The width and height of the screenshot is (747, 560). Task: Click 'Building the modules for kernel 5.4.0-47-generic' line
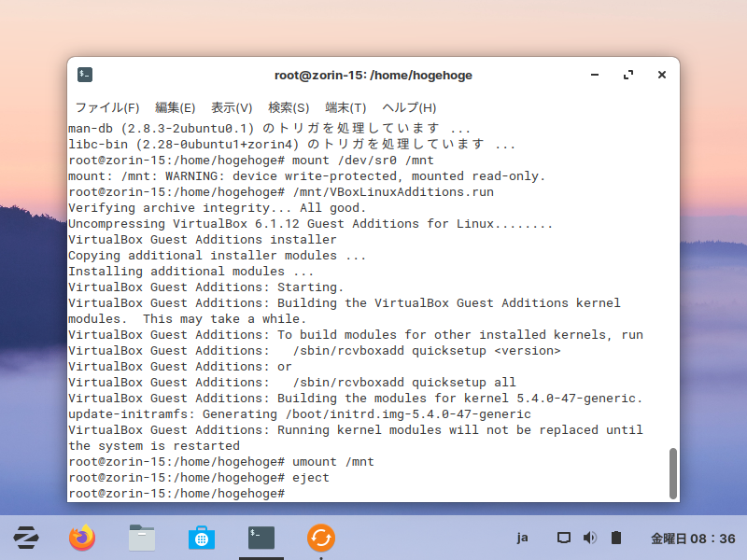click(356, 399)
